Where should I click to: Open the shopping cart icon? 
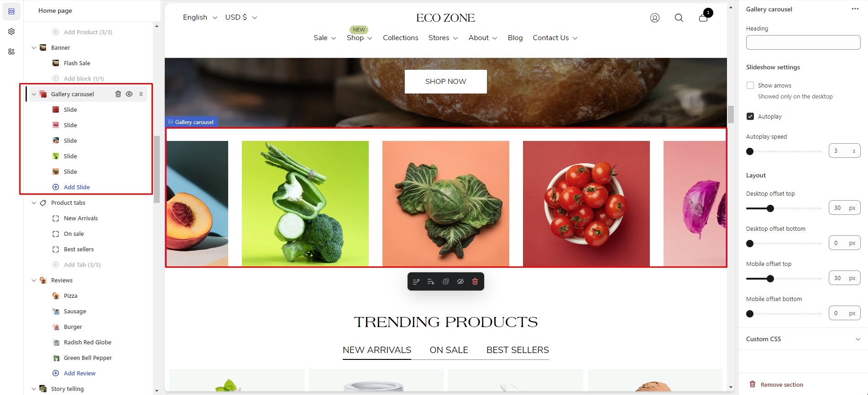pyautogui.click(x=703, y=18)
